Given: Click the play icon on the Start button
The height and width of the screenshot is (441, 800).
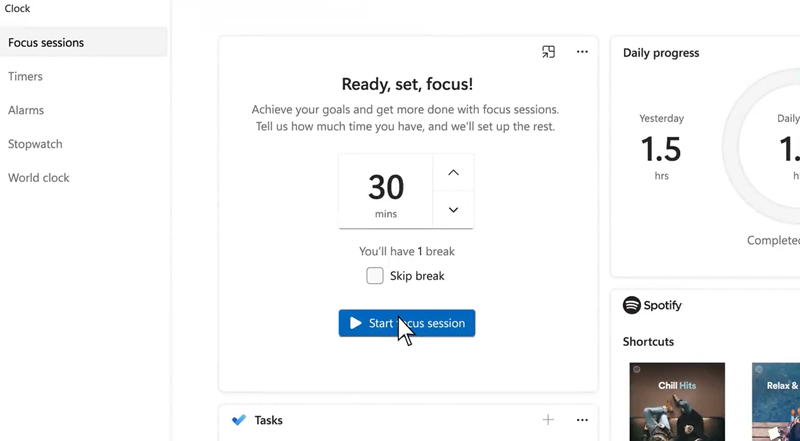Looking at the screenshot, I should tap(356, 323).
